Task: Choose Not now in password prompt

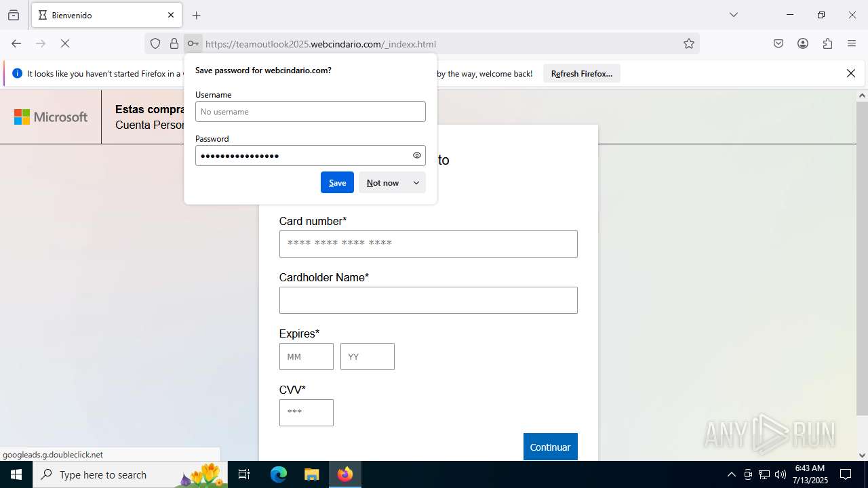Action: (382, 182)
